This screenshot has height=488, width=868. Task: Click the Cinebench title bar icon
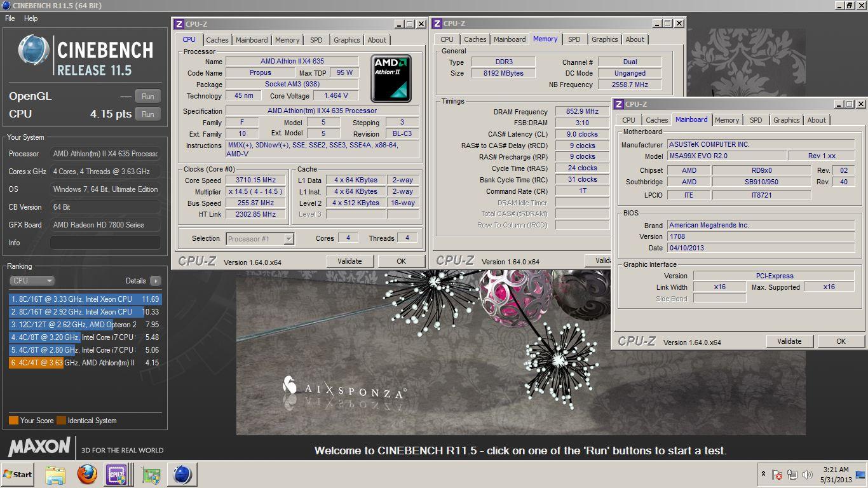tap(6, 6)
